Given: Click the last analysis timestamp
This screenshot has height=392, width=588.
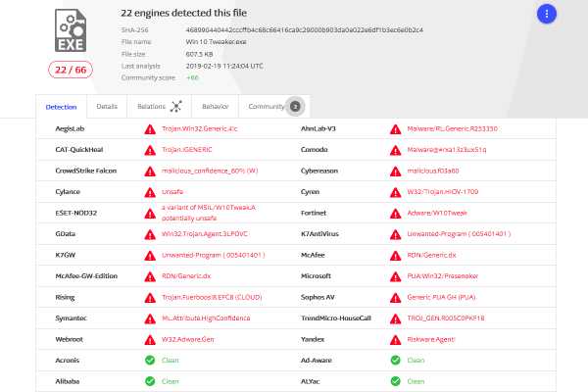Looking at the screenshot, I should click(x=224, y=66).
